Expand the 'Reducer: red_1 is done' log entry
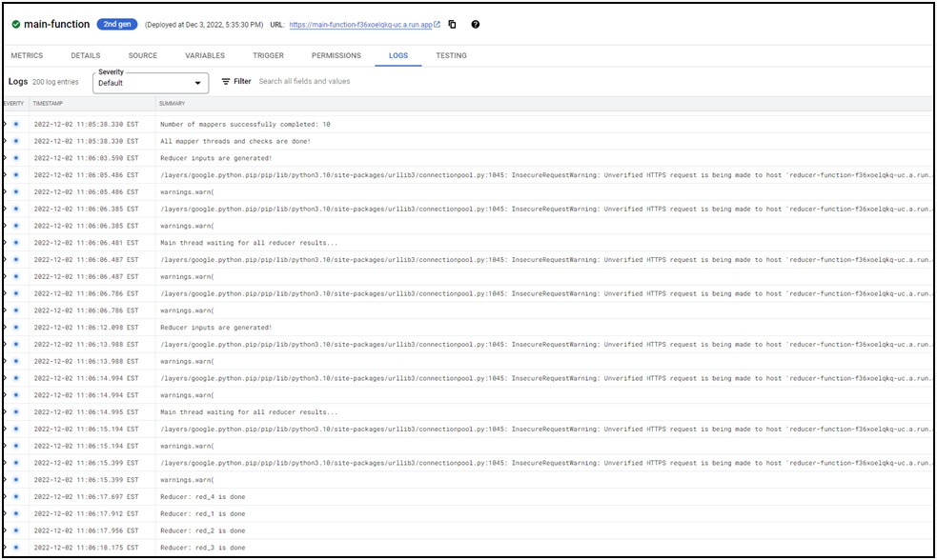Viewport: 937px width, 560px height. pyautogui.click(x=7, y=513)
